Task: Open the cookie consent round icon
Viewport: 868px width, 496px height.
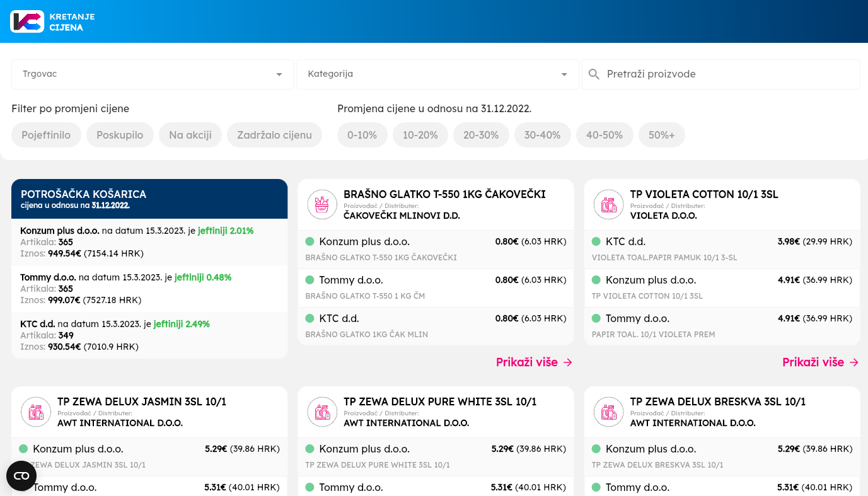Action: [21, 476]
